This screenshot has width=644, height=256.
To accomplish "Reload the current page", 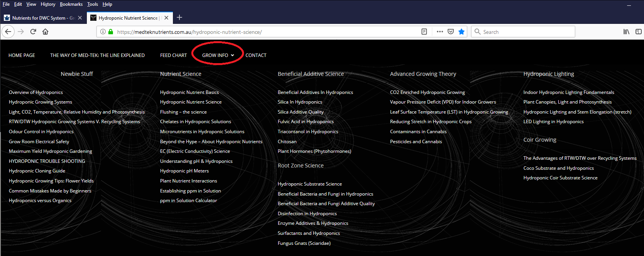I will (33, 32).
